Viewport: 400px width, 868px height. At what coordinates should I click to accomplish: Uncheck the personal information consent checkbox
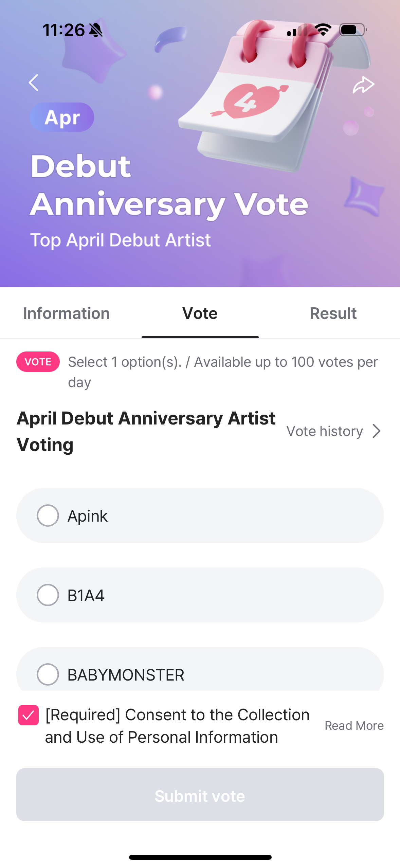(x=29, y=715)
